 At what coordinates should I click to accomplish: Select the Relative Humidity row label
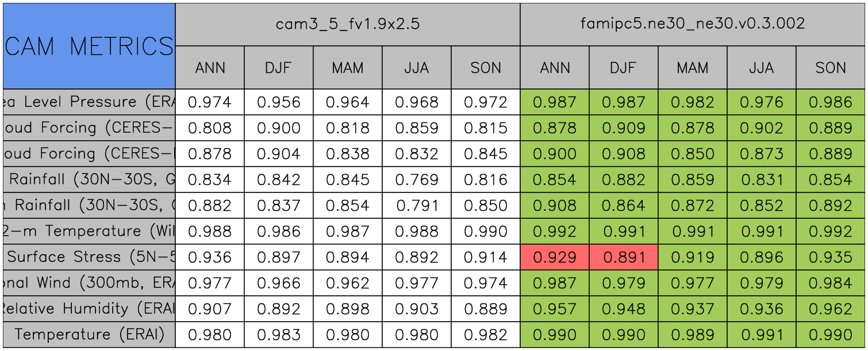[89, 309]
